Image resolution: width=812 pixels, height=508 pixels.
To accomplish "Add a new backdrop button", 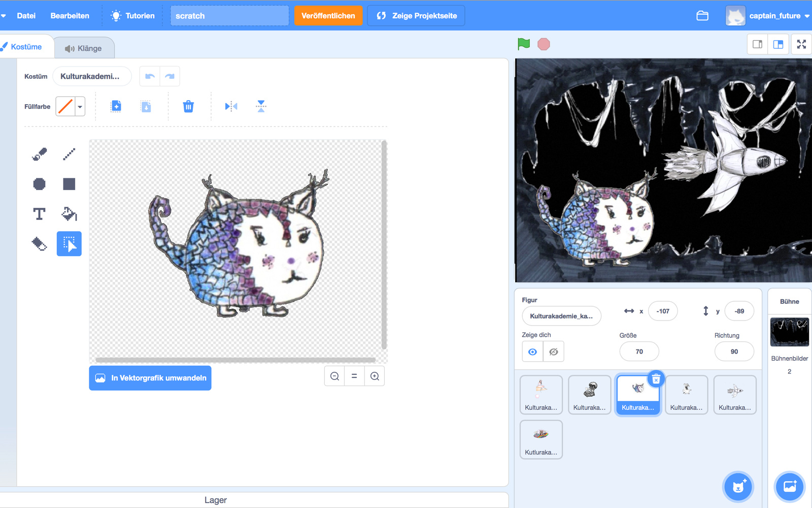I will (x=790, y=487).
